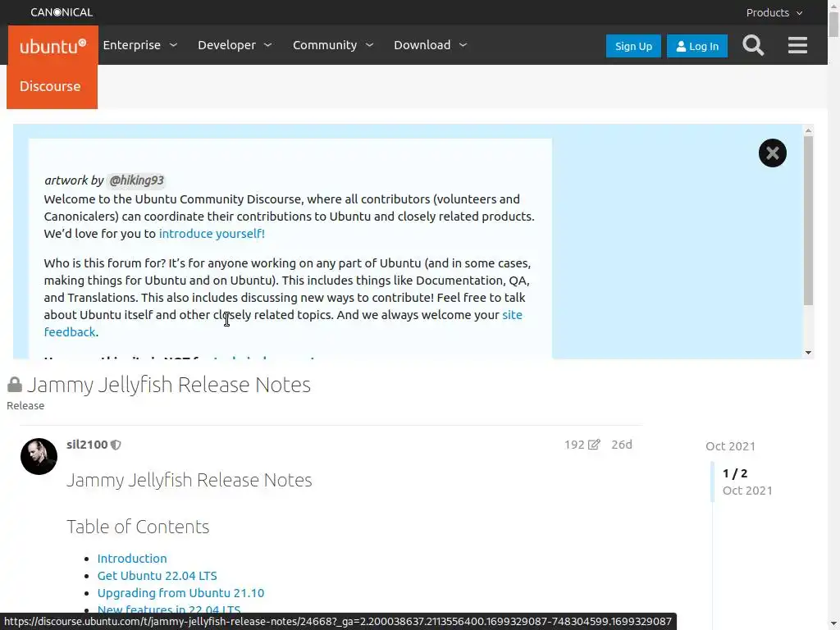Open sil2100's avatar picture
Screen dimensions: 840x630
(x=39, y=456)
